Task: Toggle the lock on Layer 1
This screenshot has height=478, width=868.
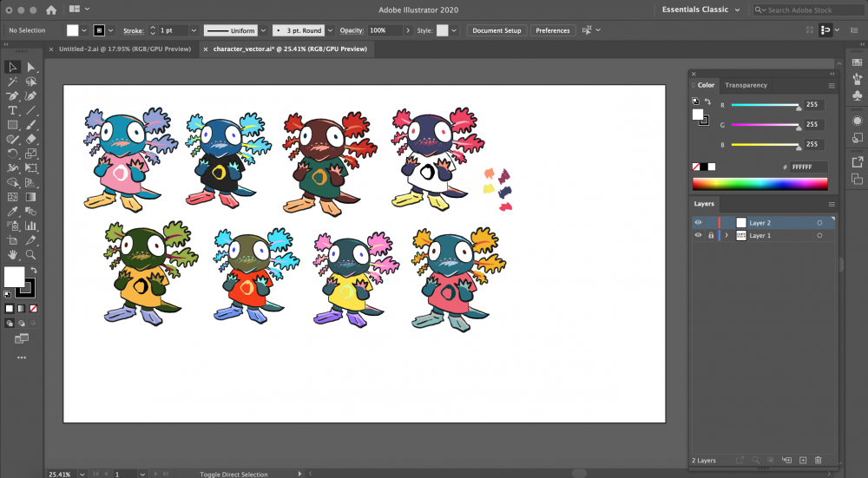Action: [x=711, y=235]
